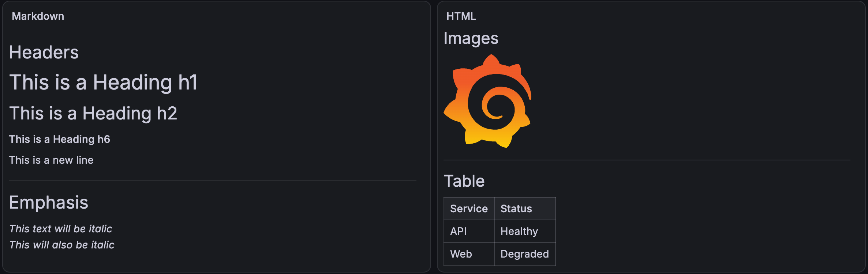Click the "Table" heading in HTML panel

tap(464, 181)
